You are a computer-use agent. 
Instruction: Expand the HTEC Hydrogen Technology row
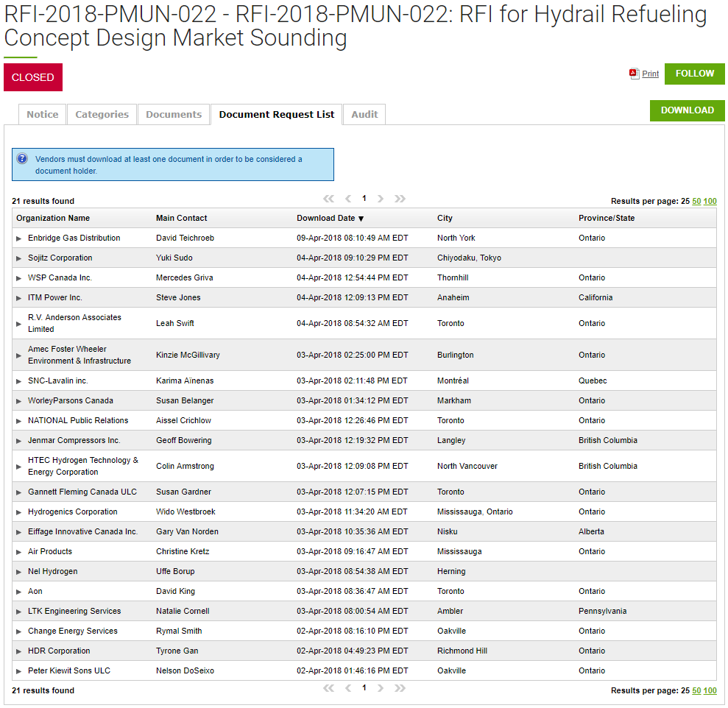coord(18,467)
